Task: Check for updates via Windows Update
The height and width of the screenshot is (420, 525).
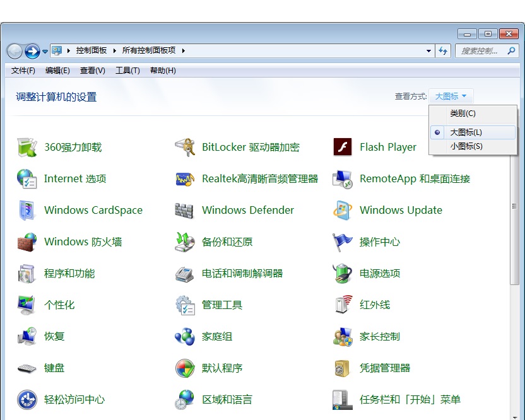Action: click(x=401, y=210)
